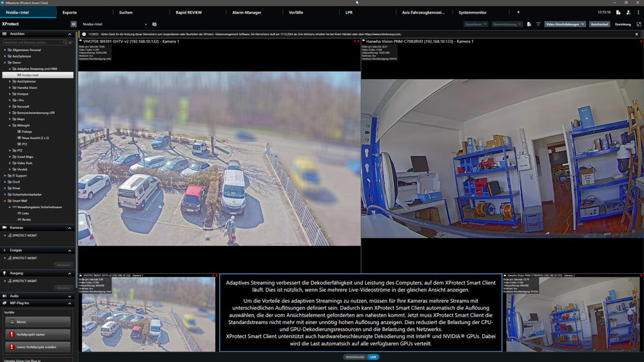
Task: Collapse the Ansichten section
Action: click(x=70, y=34)
